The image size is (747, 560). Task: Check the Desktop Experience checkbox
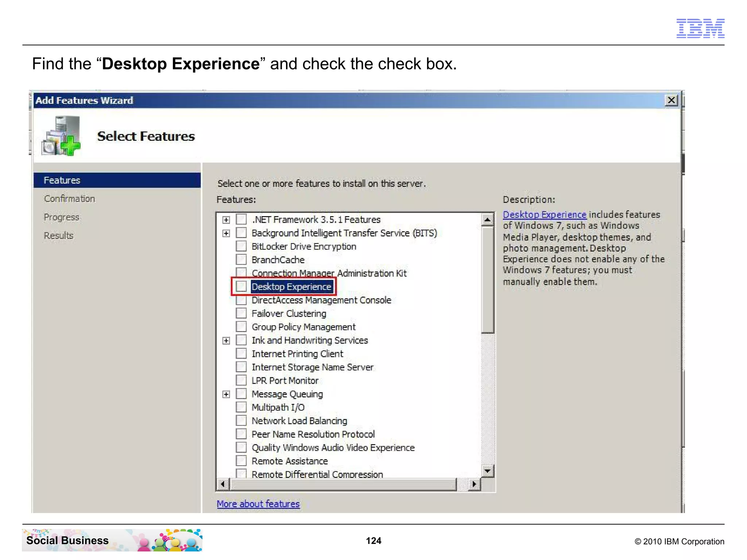[241, 287]
